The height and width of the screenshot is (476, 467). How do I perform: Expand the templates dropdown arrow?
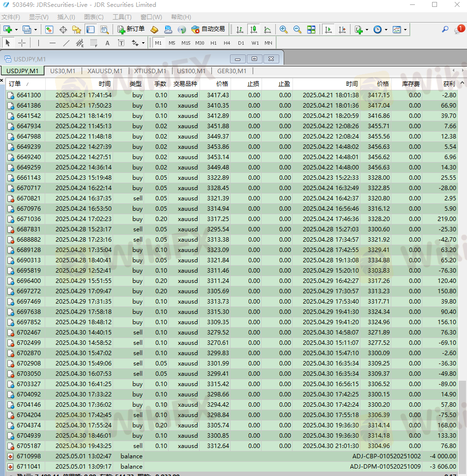tap(405, 29)
